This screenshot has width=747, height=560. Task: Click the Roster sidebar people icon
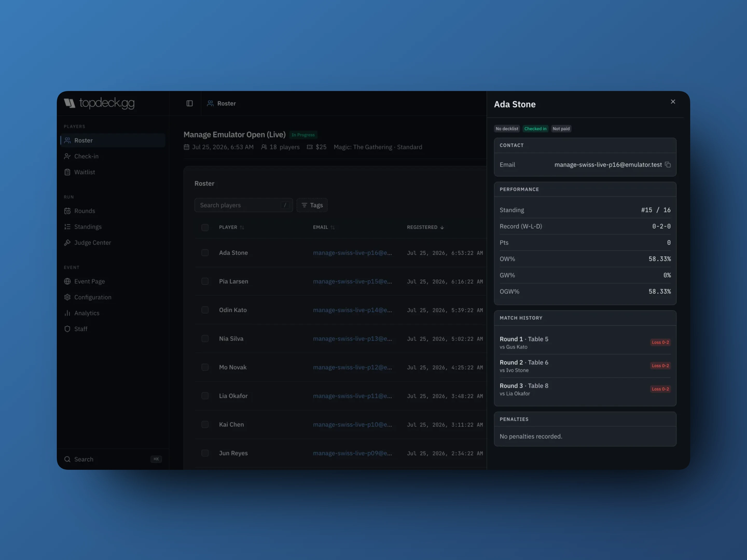click(67, 141)
